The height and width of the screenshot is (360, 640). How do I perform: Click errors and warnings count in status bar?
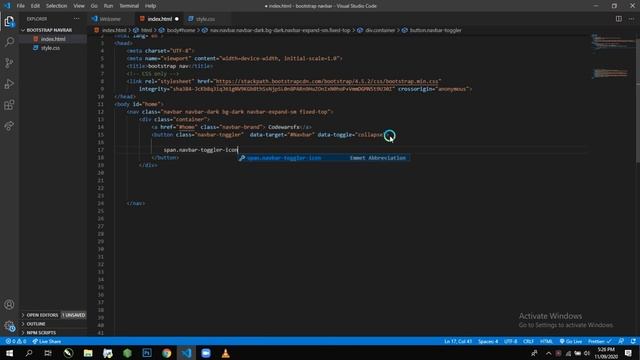(x=16, y=341)
